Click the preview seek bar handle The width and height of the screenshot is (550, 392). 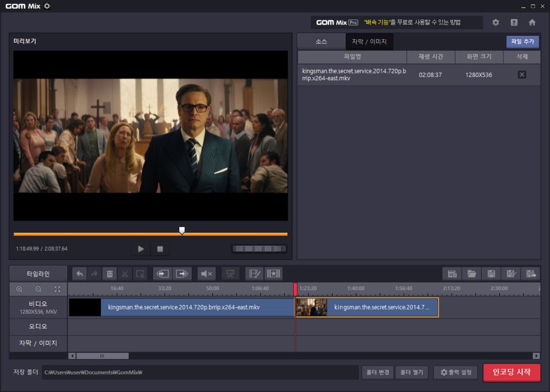pyautogui.click(x=182, y=230)
